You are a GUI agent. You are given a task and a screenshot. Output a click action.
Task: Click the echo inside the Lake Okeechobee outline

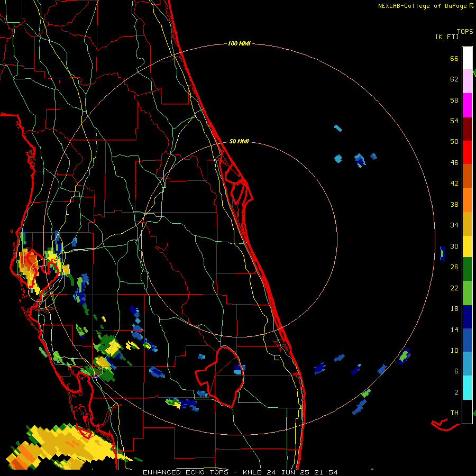[x=239, y=370]
